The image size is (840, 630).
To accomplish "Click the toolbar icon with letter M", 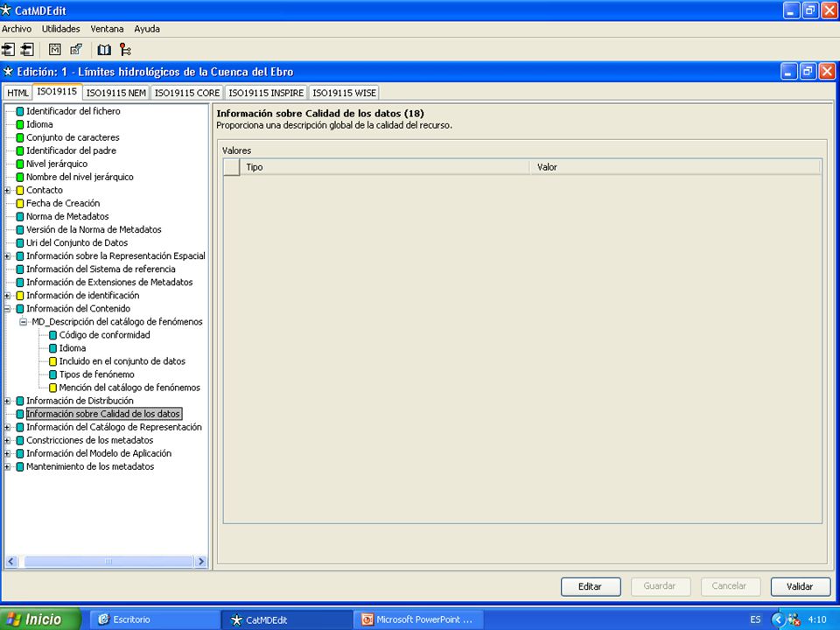I will (x=54, y=50).
